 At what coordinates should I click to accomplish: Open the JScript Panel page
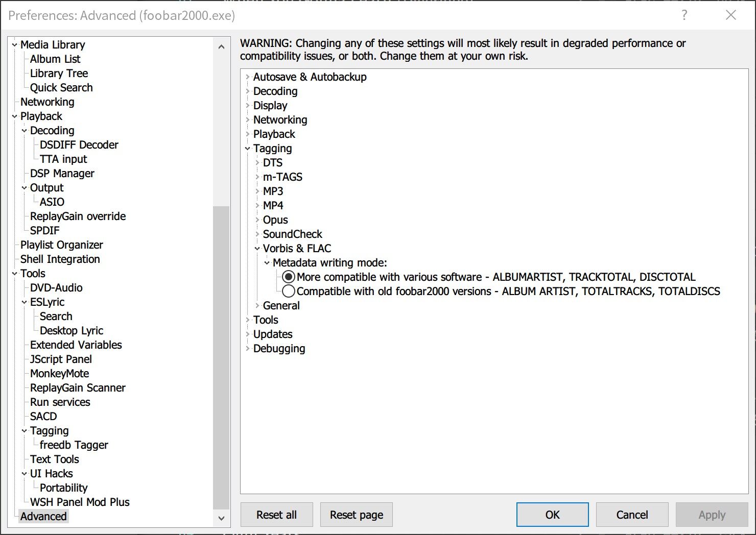[x=61, y=359]
